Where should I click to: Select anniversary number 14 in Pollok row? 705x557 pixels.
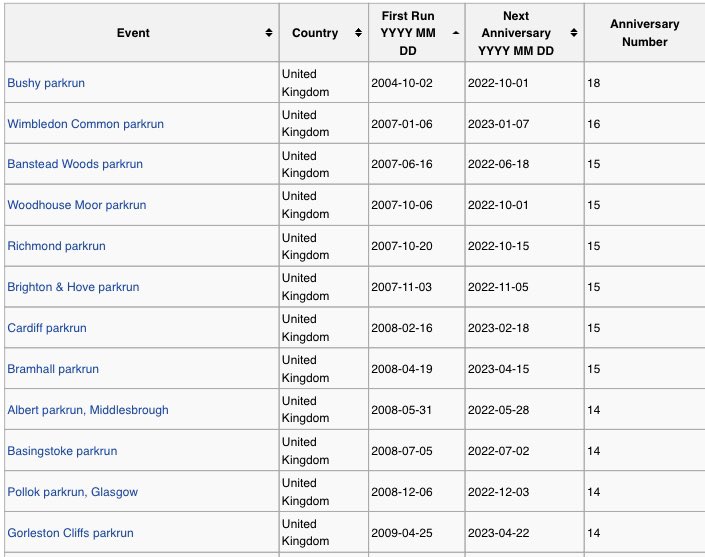pos(593,492)
